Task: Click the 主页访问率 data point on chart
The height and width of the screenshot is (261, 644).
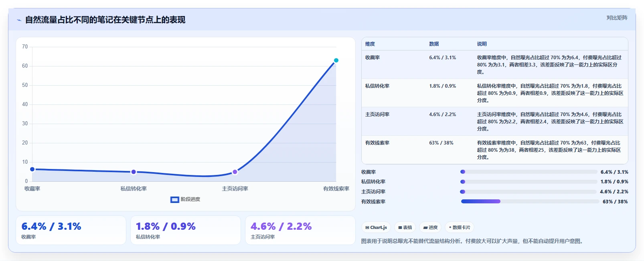Action: pyautogui.click(x=235, y=172)
